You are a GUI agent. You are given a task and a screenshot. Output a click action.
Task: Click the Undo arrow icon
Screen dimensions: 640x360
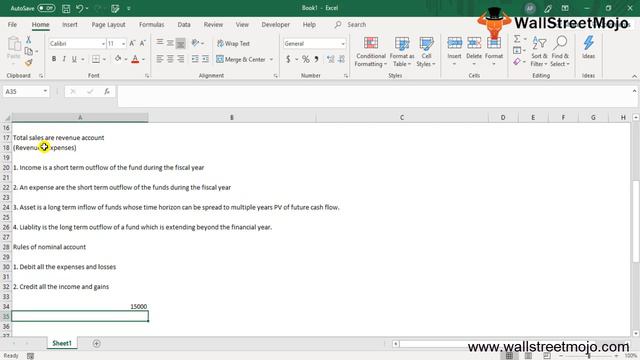(x=80, y=8)
